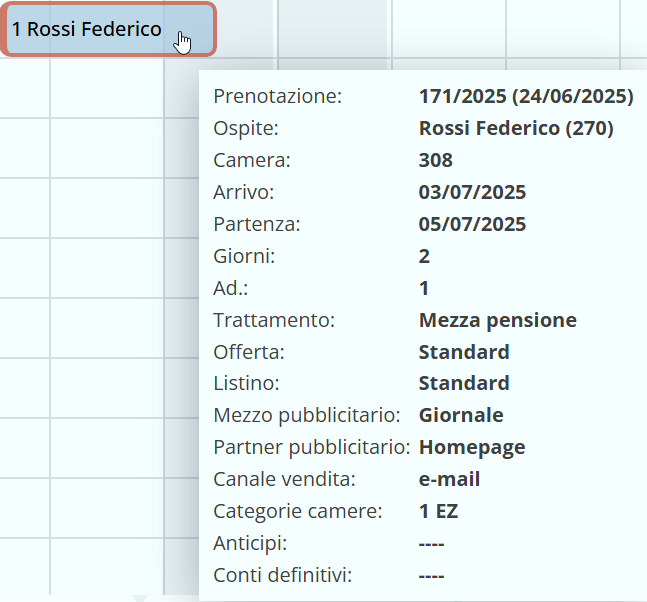
Task: Select guest name "Rossi Federico (270)" value
Action: coord(516,128)
